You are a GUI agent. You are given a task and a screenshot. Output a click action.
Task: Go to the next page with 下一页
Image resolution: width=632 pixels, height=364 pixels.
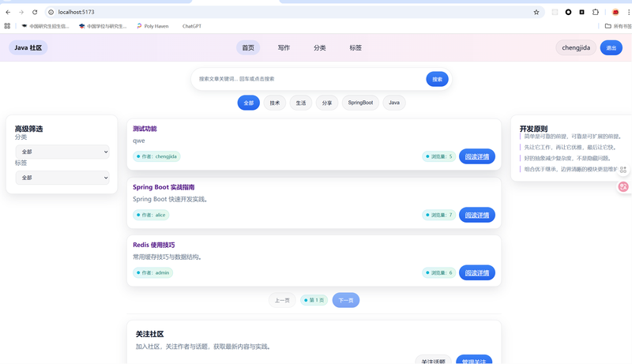(346, 300)
